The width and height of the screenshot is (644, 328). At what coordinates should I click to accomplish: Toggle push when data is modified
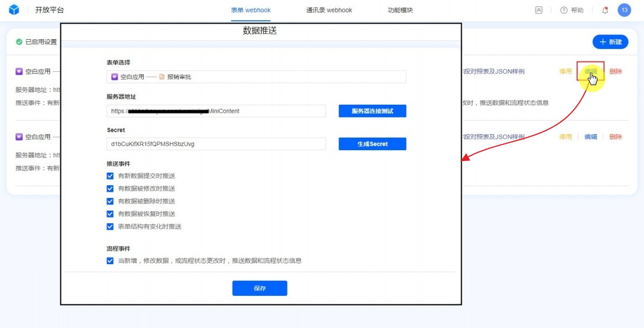tap(110, 189)
